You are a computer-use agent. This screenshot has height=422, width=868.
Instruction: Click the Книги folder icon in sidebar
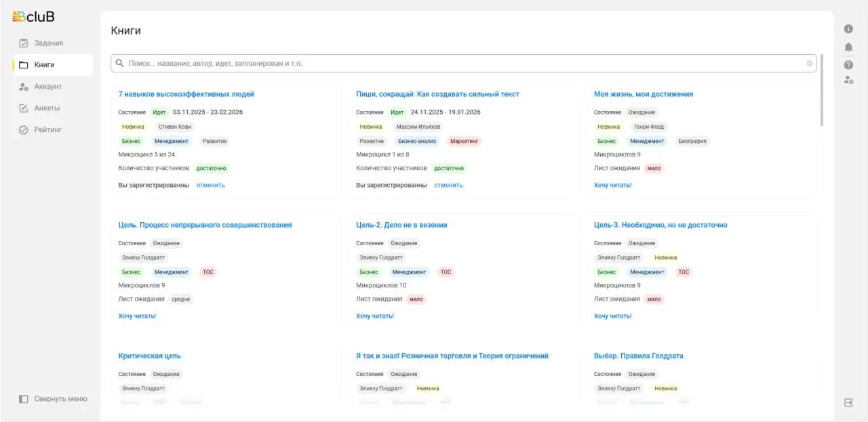pyautogui.click(x=24, y=65)
